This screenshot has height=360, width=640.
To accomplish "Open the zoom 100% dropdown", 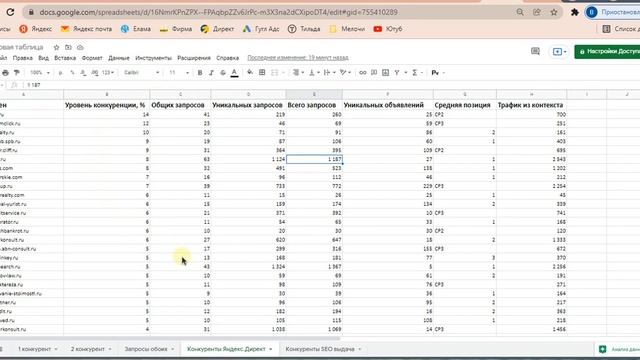I will 40,73.
